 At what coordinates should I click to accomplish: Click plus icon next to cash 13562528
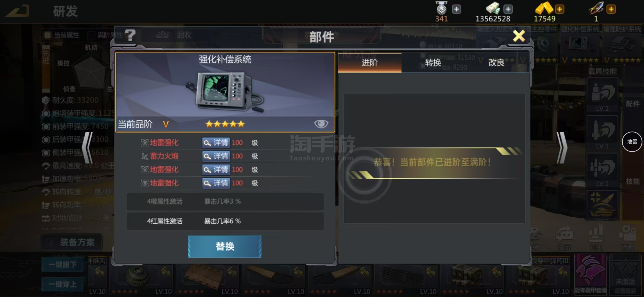point(508,9)
